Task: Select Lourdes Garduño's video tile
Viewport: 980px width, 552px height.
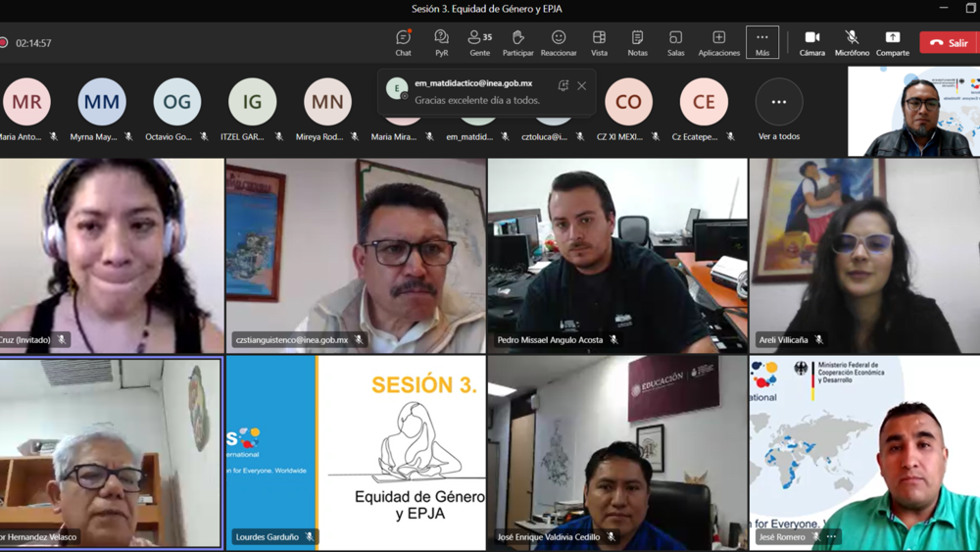Action: [x=356, y=452]
